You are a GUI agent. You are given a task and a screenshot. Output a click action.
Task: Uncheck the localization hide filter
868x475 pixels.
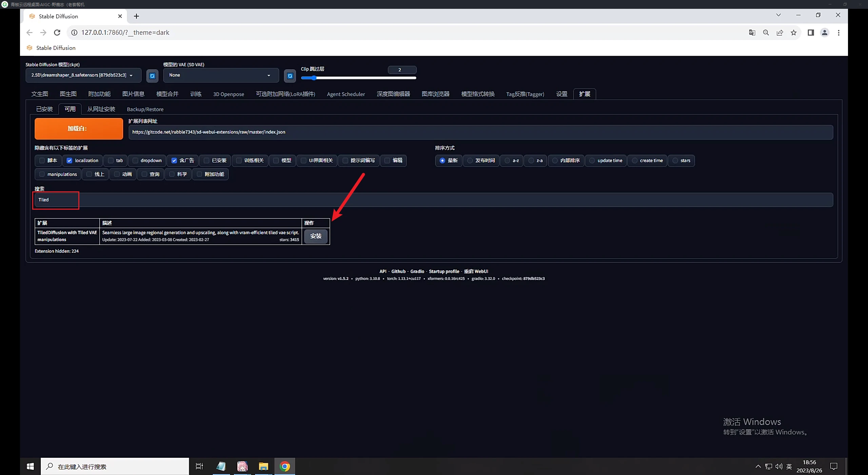(x=70, y=160)
